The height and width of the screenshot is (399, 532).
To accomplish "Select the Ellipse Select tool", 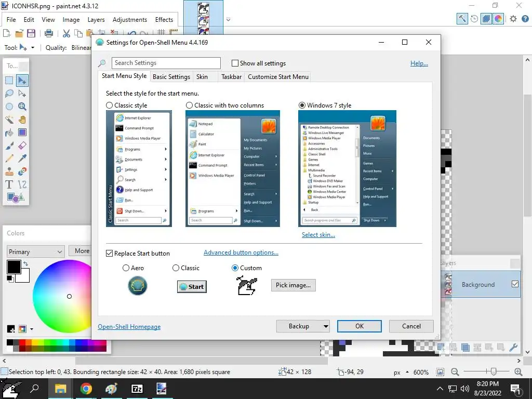I will tap(9, 107).
